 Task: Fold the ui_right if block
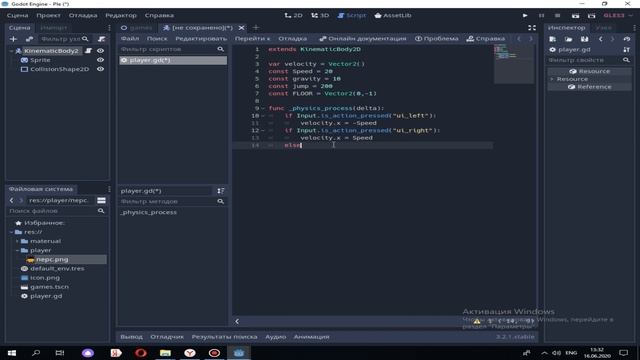click(263, 130)
